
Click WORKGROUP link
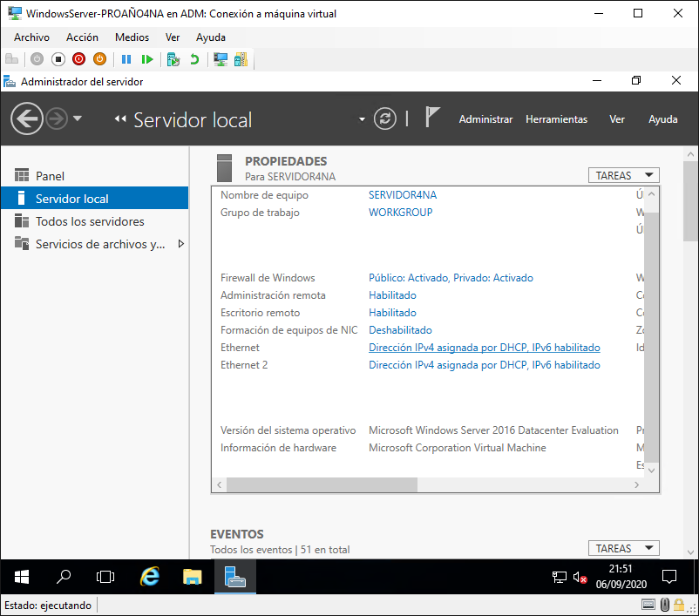400,213
